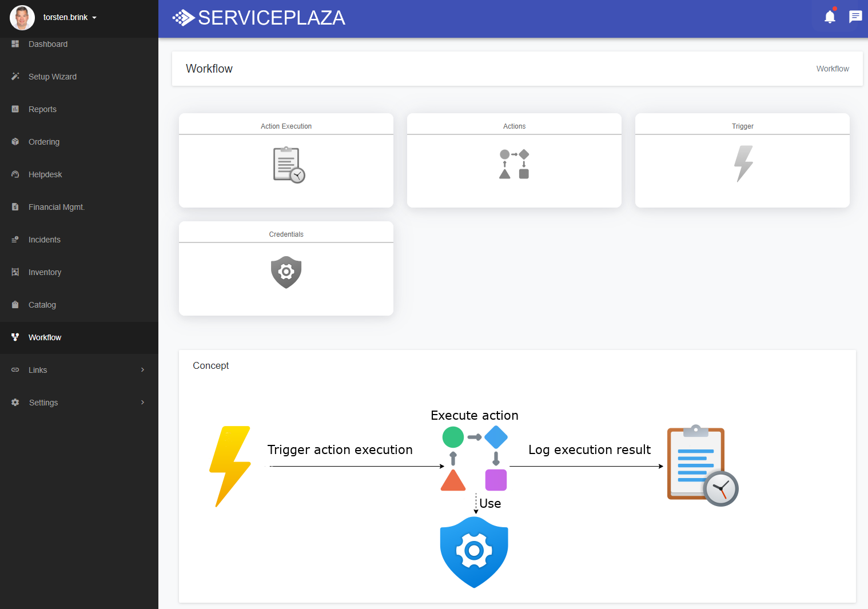Click the colored shapes Execute action graphic
Viewport: 868px width, 609px height.
tap(474, 459)
